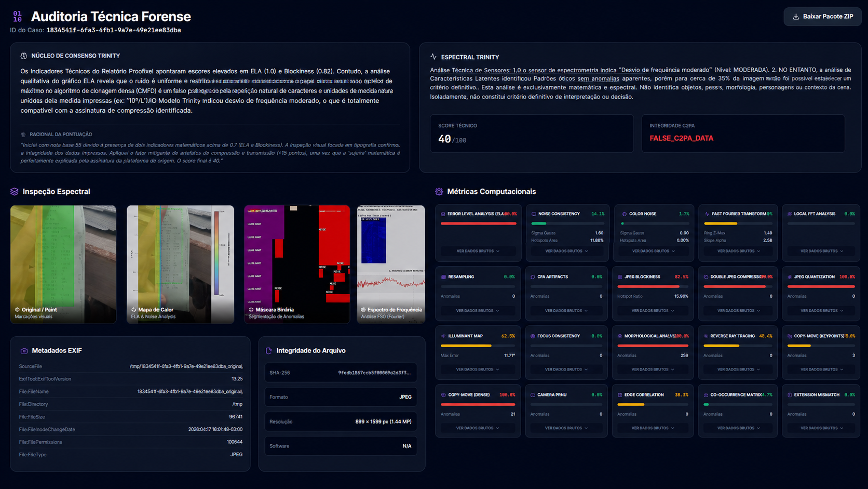The width and height of the screenshot is (868, 489).
Task: Open the Mapa de Calor thumbnail
Action: click(x=180, y=264)
